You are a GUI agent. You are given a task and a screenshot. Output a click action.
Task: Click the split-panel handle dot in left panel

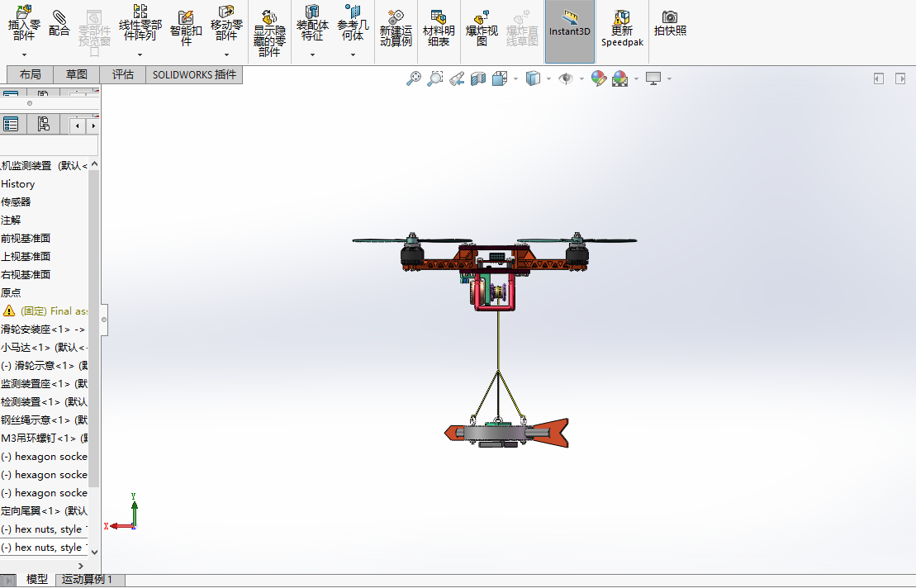click(29, 103)
